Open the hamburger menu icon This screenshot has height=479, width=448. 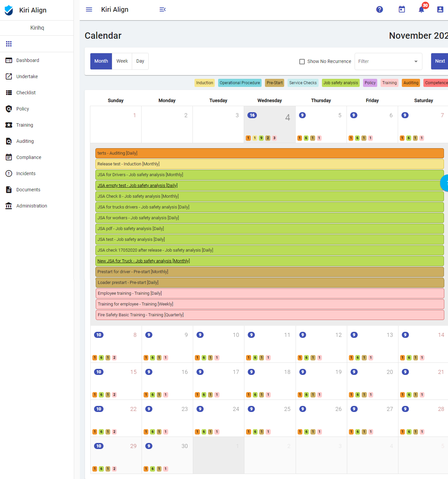pyautogui.click(x=89, y=9)
